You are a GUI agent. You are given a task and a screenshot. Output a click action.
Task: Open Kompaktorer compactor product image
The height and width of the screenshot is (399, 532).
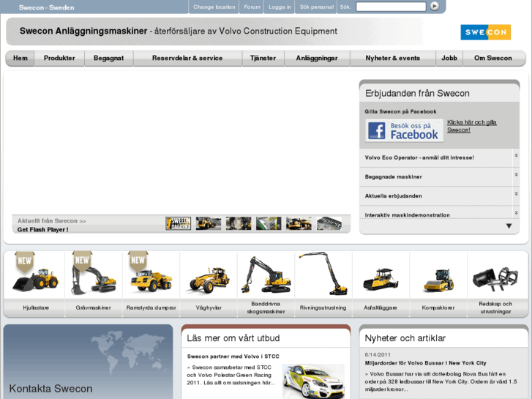click(x=438, y=280)
